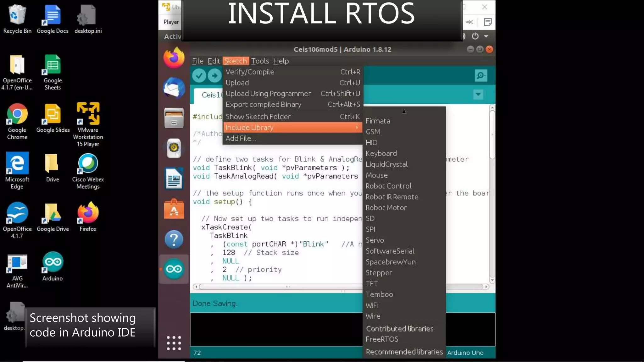Open LibreOffice Writer from the dock

(x=174, y=178)
